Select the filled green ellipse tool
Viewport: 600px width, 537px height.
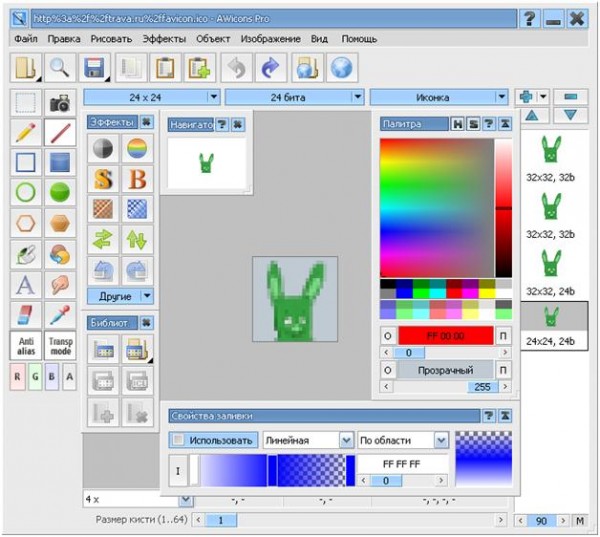coord(60,192)
